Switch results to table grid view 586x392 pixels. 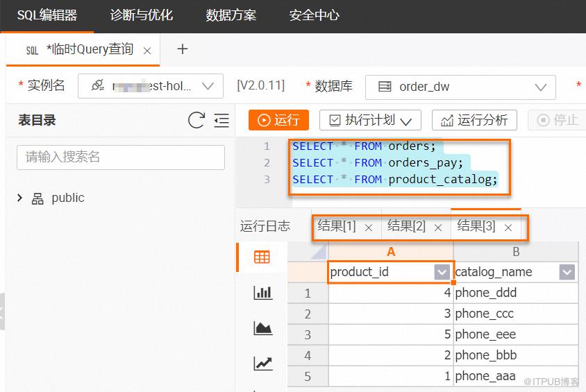coord(262,257)
